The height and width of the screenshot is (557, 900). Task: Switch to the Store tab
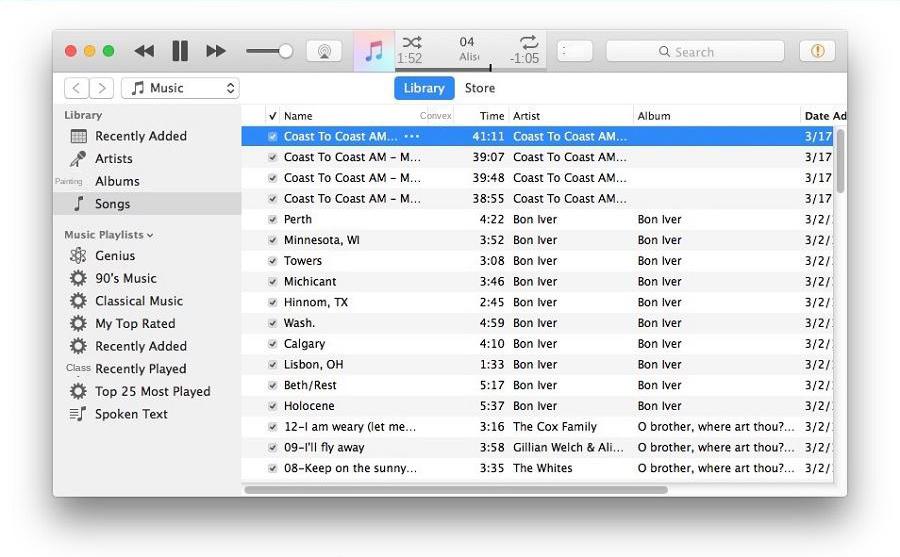(x=479, y=88)
